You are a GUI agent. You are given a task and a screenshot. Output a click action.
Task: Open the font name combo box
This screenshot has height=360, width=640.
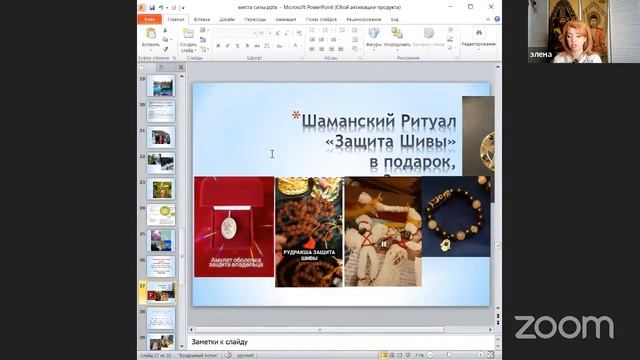tap(236, 33)
